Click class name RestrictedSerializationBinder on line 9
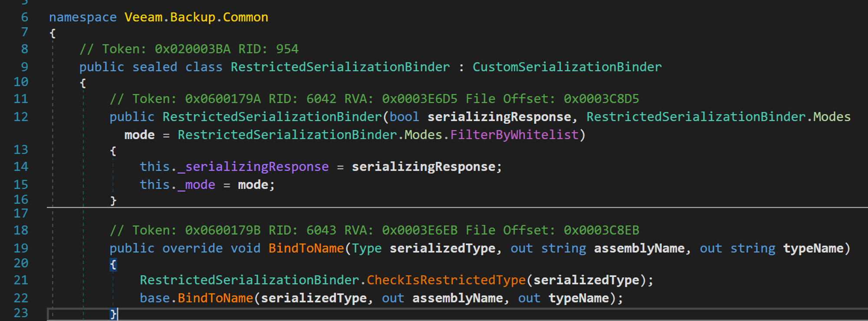This screenshot has height=321, width=868. pos(340,67)
